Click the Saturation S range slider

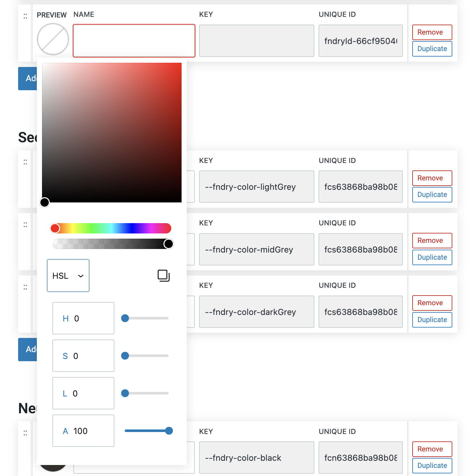coord(145,356)
